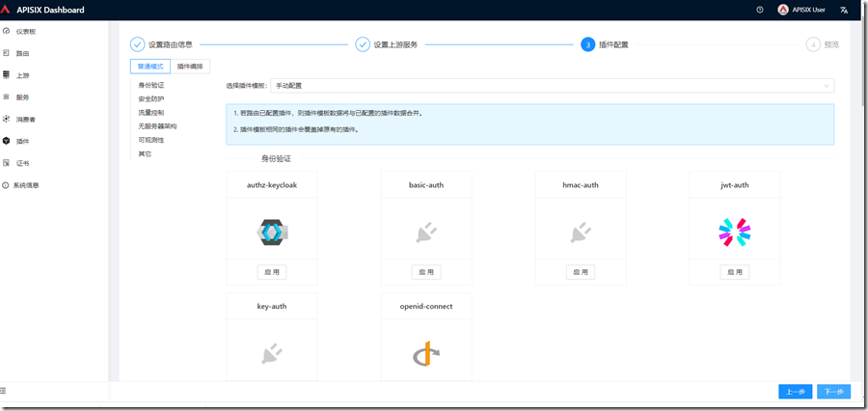
Task: Open 消费者 in the sidebar menu
Action: [26, 119]
